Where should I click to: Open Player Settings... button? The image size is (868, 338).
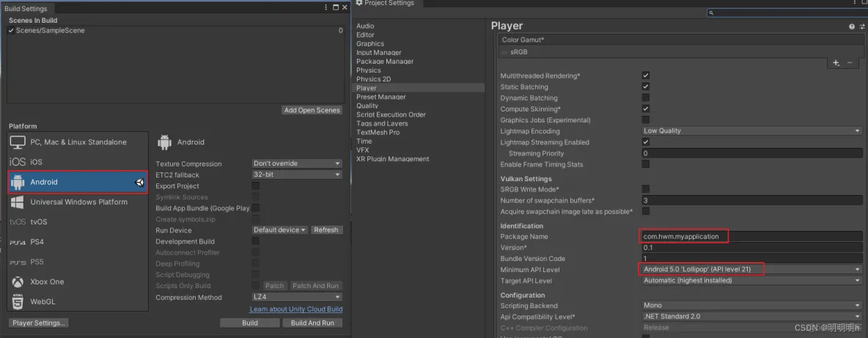coord(39,323)
